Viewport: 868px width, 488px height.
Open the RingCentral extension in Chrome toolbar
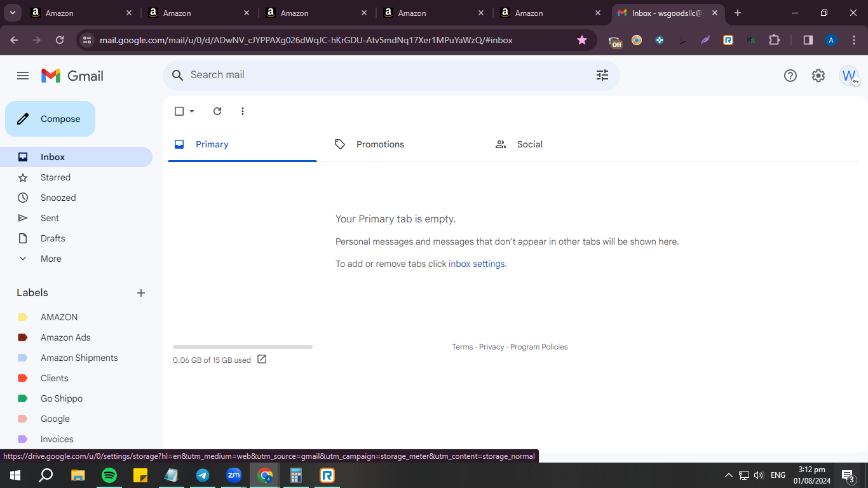point(728,40)
